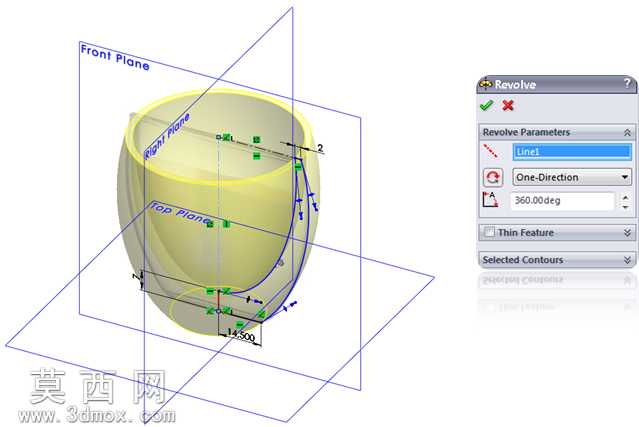
Task: Click the 360.00deg angle field
Action: coord(562,200)
